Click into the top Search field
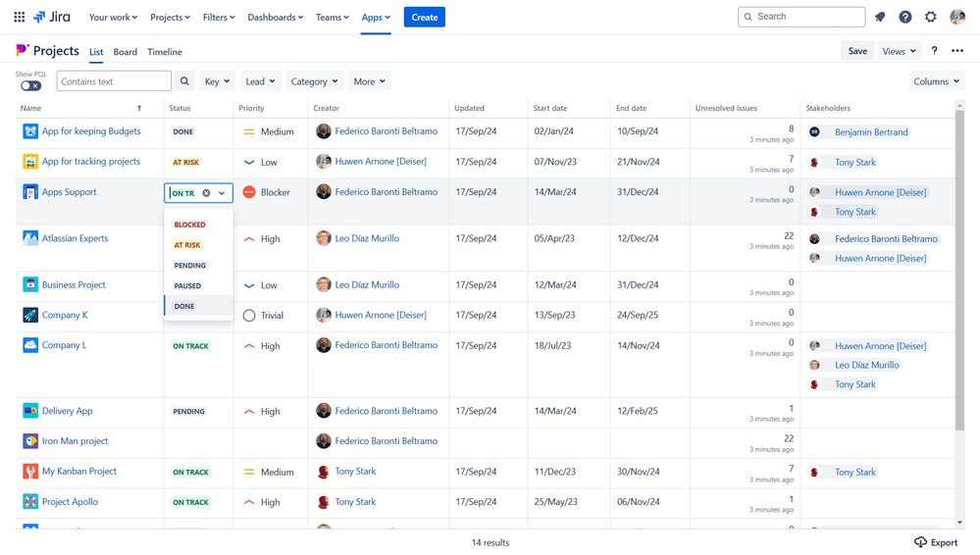980x555 pixels. pos(801,17)
